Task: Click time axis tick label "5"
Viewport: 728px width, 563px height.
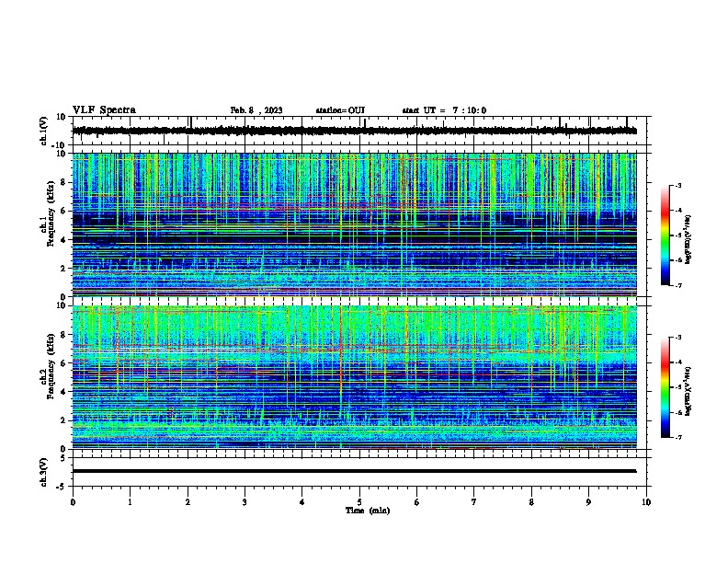Action: coord(359,502)
